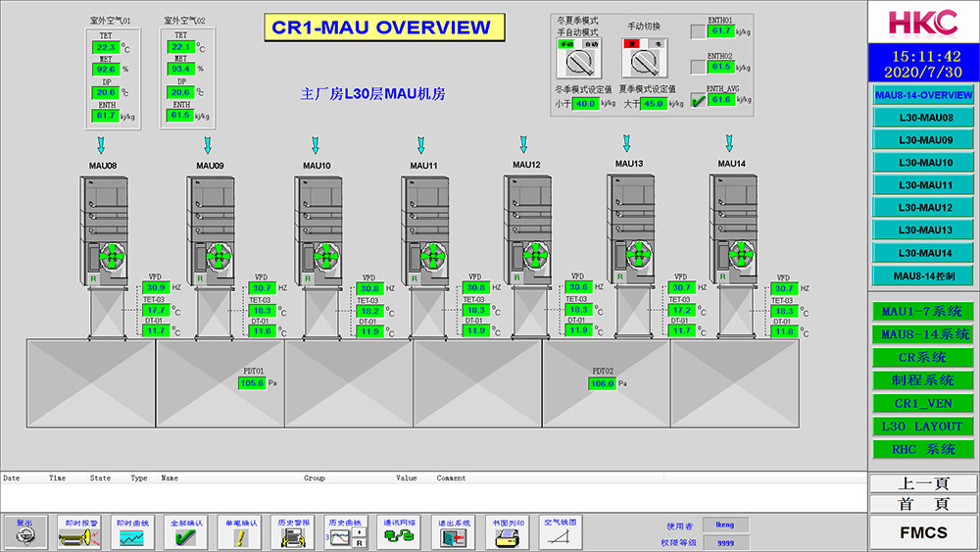Go to previous page with 上一頁
The height and width of the screenshot is (552, 980).
(x=924, y=483)
